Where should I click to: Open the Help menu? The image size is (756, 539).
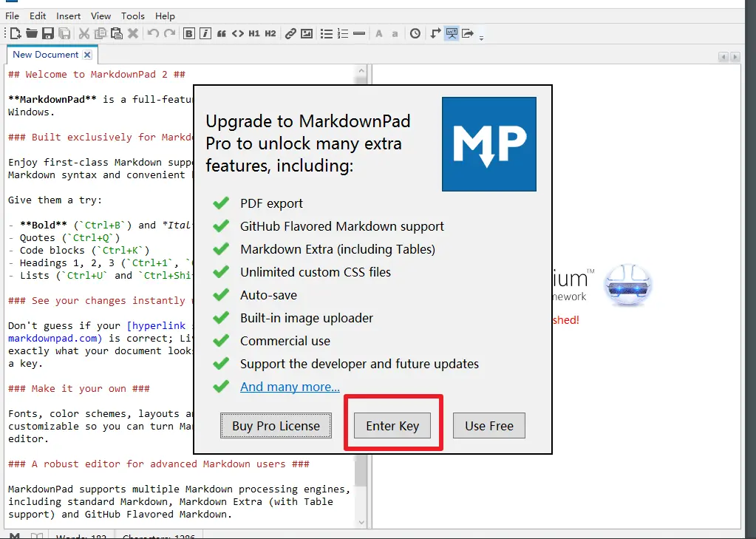(165, 16)
